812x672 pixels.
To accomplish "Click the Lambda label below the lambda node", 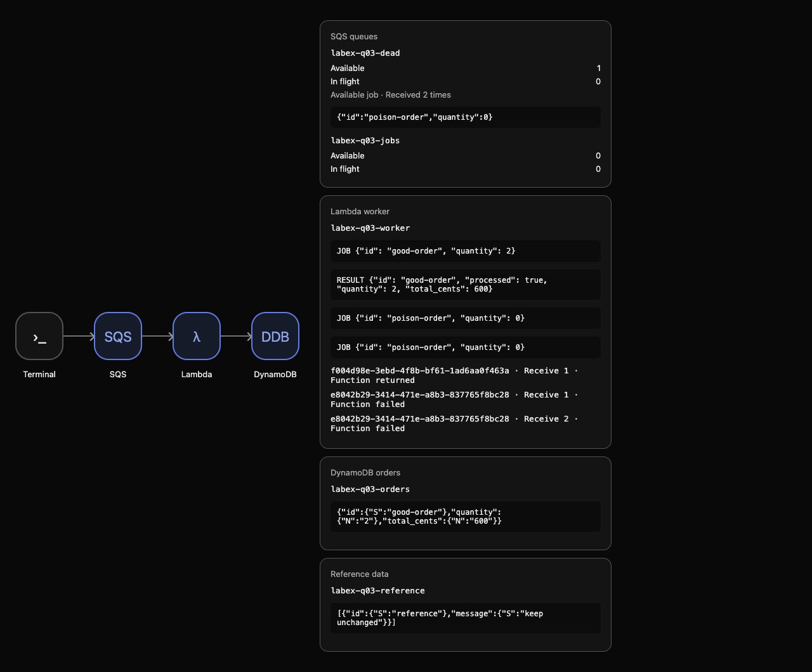I will [x=197, y=375].
